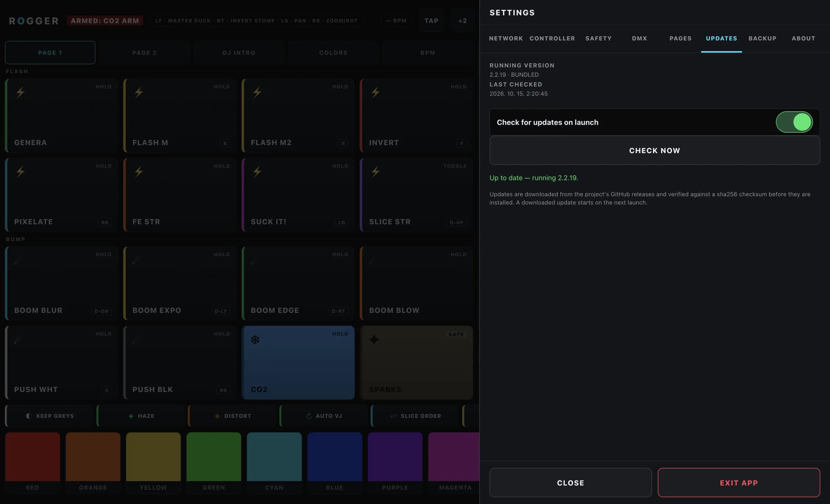The image size is (830, 504).
Task: Disable Check for updates on launch toggle
Action: (x=794, y=122)
